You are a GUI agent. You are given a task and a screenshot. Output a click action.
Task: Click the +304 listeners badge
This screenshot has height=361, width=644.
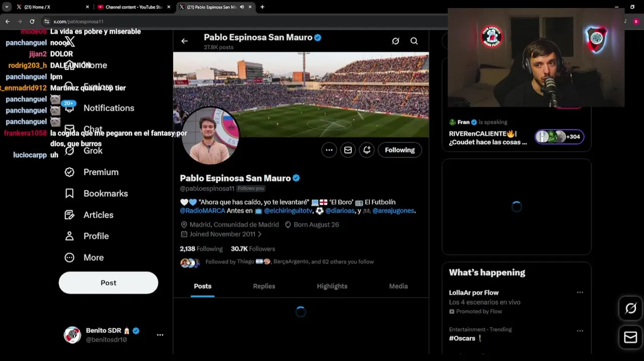pos(559,136)
